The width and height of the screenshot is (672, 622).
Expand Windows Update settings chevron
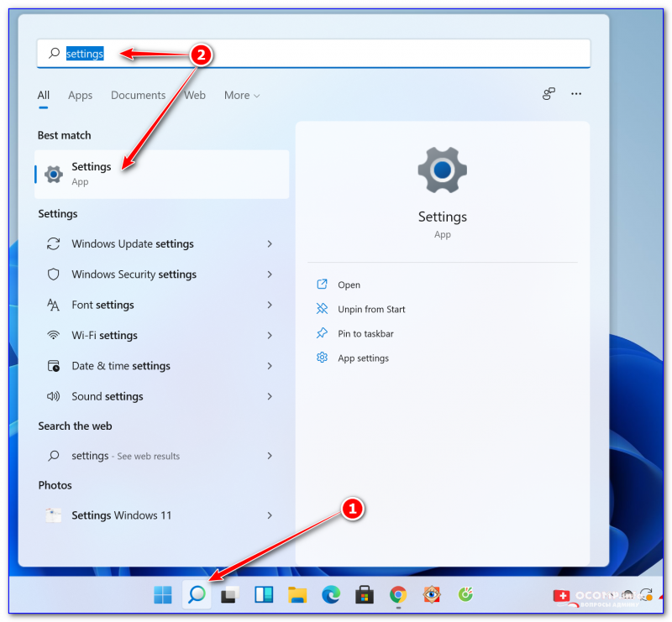coord(270,243)
